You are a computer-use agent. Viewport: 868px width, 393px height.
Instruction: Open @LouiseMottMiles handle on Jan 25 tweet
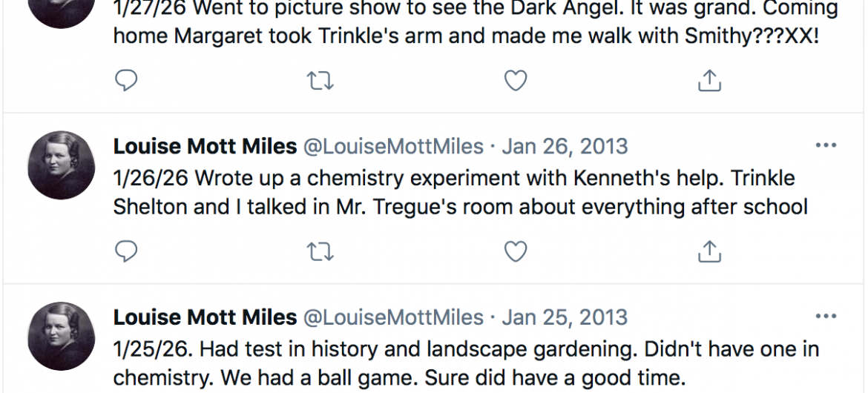pyautogui.click(x=393, y=318)
